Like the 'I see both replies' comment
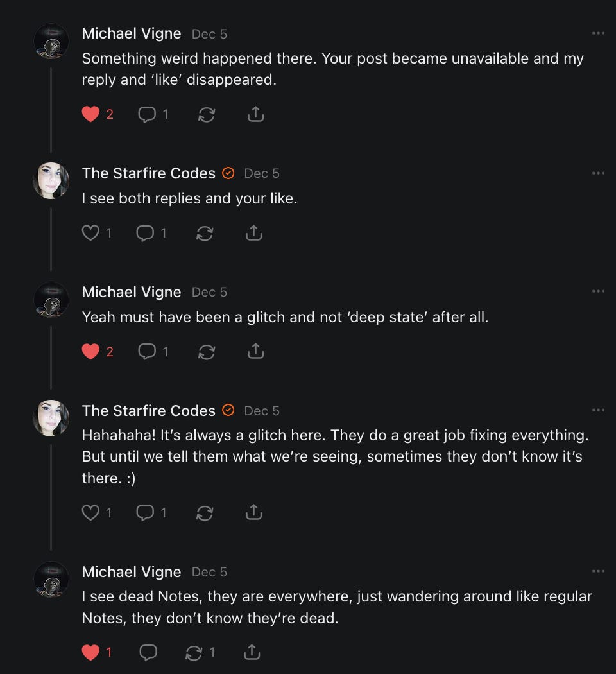 [91, 233]
